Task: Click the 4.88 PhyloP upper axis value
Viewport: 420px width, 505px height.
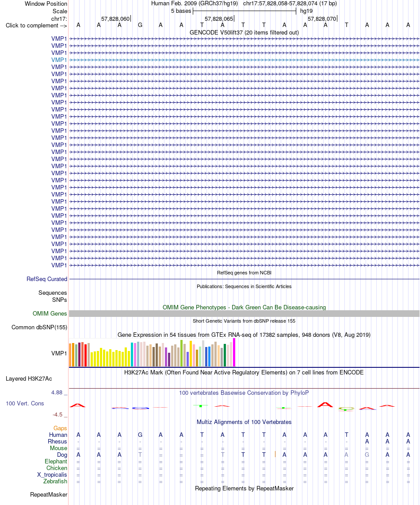Action: (57, 393)
